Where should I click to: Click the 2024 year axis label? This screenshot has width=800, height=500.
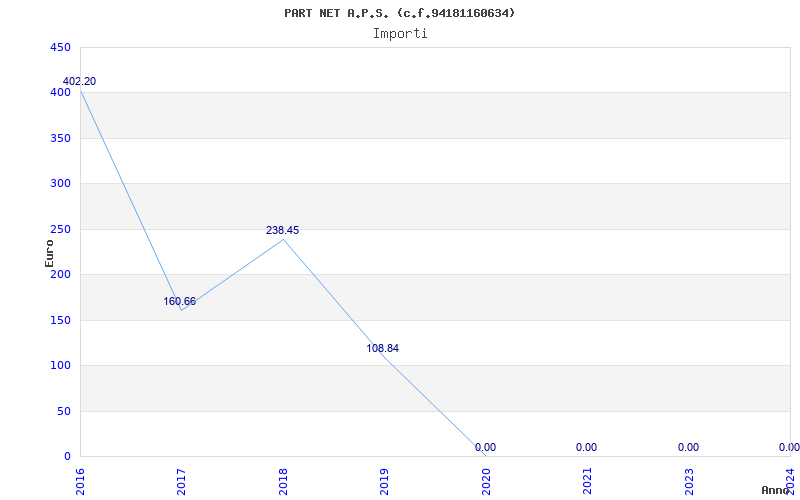(x=790, y=480)
